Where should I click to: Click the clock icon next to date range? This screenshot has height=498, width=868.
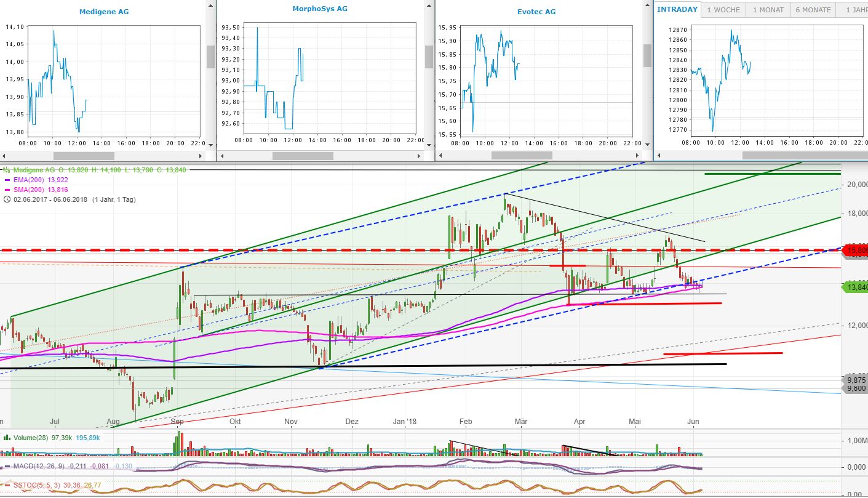point(7,199)
